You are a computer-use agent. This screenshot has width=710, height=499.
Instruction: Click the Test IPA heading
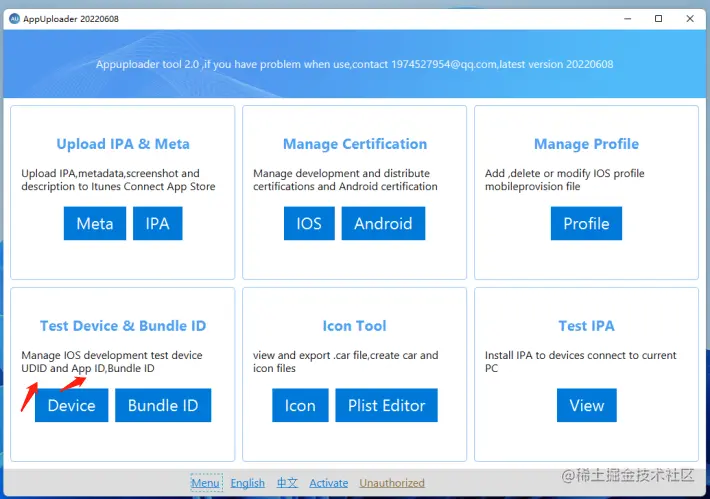point(586,326)
